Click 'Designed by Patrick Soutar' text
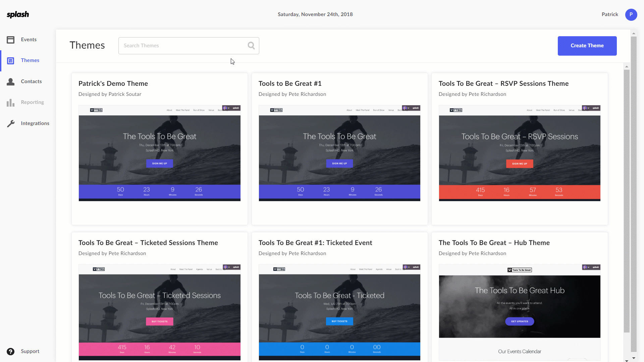This screenshot has width=644, height=362. point(110,94)
